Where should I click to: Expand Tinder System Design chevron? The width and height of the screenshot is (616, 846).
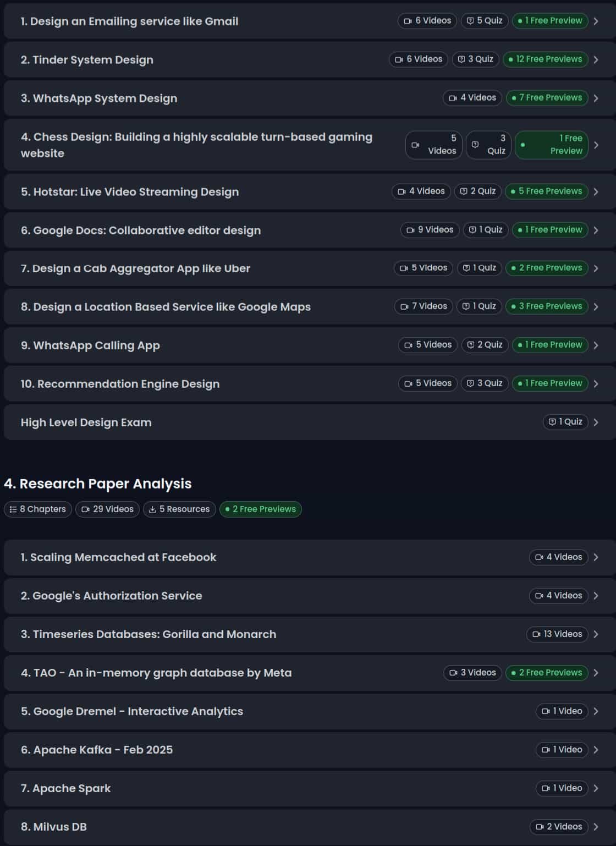click(x=596, y=59)
